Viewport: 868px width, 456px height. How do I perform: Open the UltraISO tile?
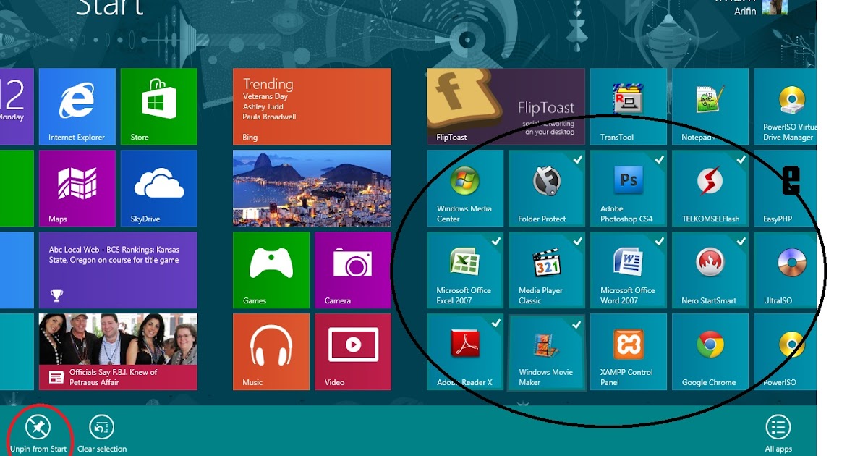click(785, 270)
